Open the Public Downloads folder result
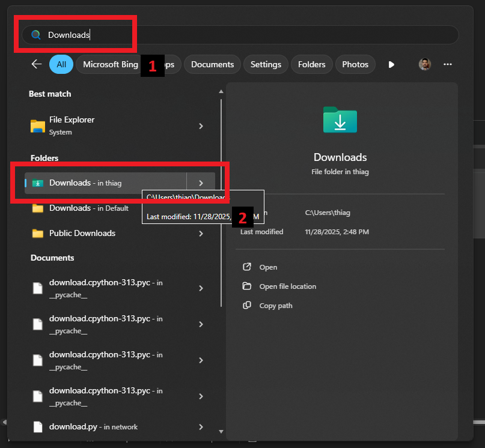The width and height of the screenshot is (485, 448). point(120,233)
